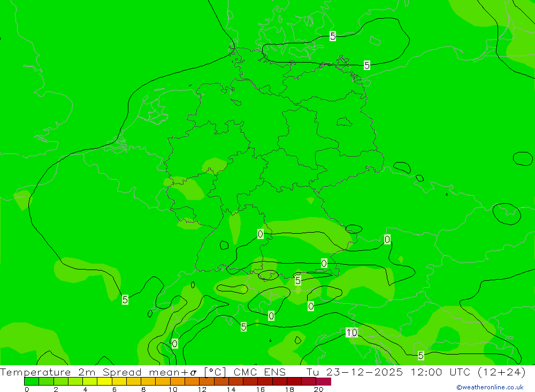Pick the color swatch above legend value 2
This screenshot has width=535, height=392.
coord(61,381)
